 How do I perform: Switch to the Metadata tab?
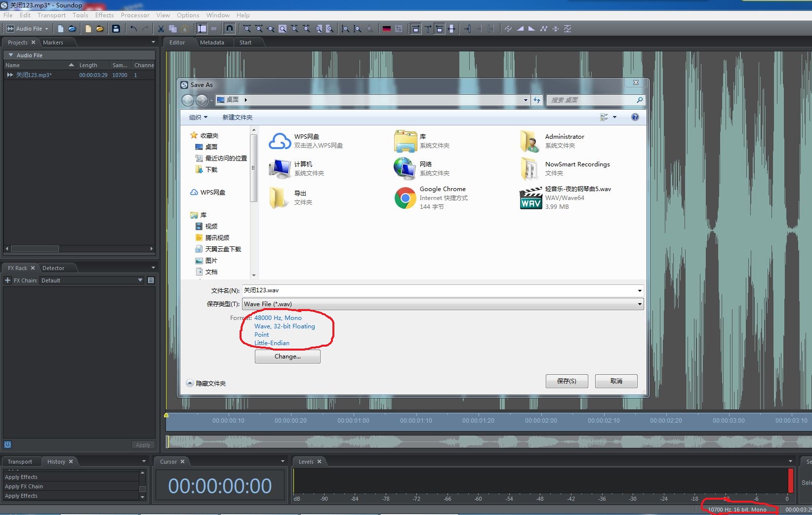[x=212, y=42]
